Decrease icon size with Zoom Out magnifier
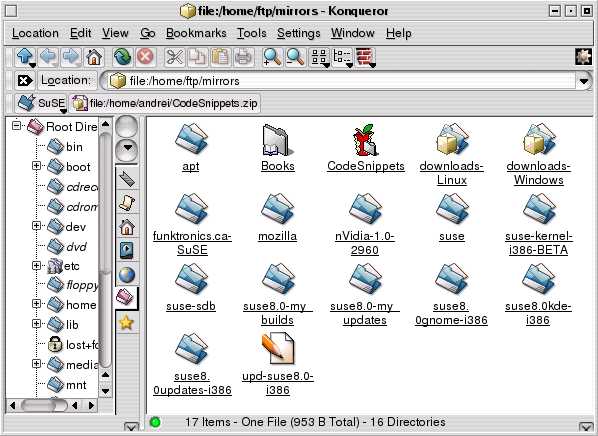Viewport: 598px width, 436px height. click(x=295, y=57)
